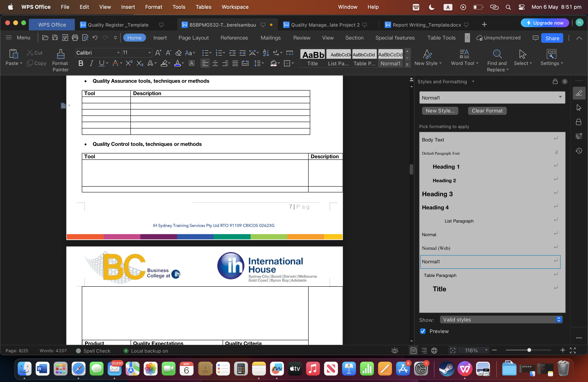Open the Show Valid styles dropdown

pos(501,319)
